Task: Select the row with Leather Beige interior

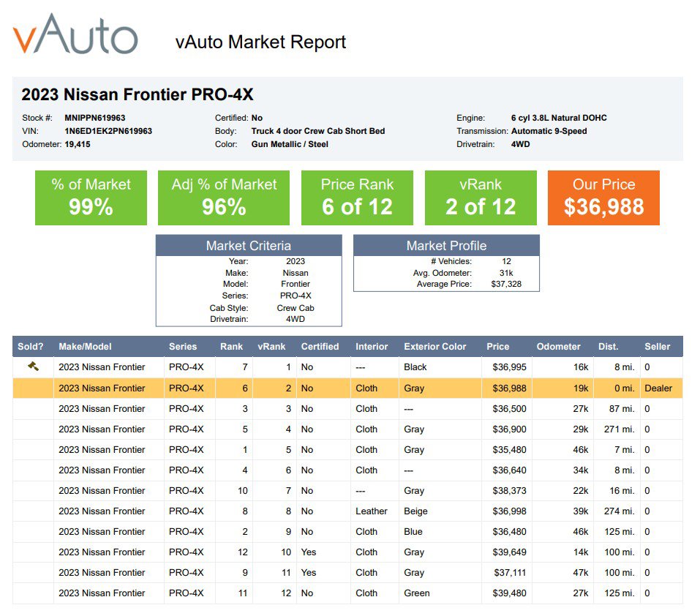Action: pos(347,511)
